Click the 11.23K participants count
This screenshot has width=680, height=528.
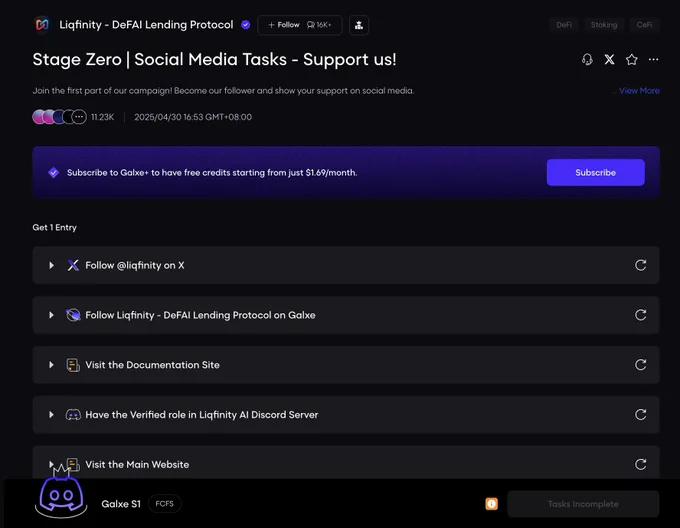pyautogui.click(x=103, y=117)
